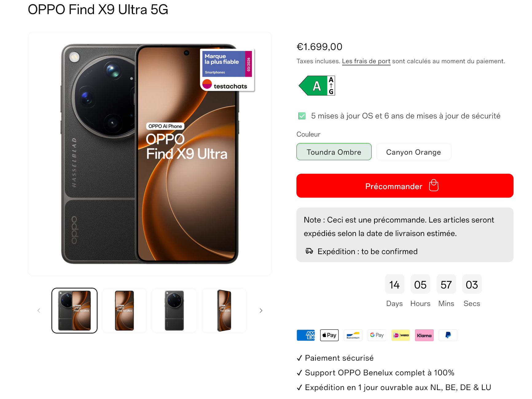Click the Apple Pay icon
Viewport: 532px width, 399px height.
(329, 335)
